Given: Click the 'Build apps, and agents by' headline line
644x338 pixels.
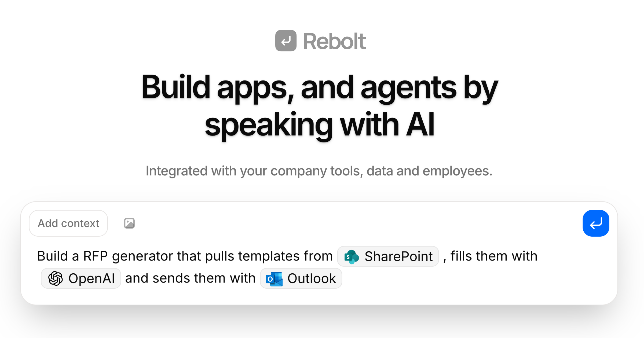Looking at the screenshot, I should [320, 87].
